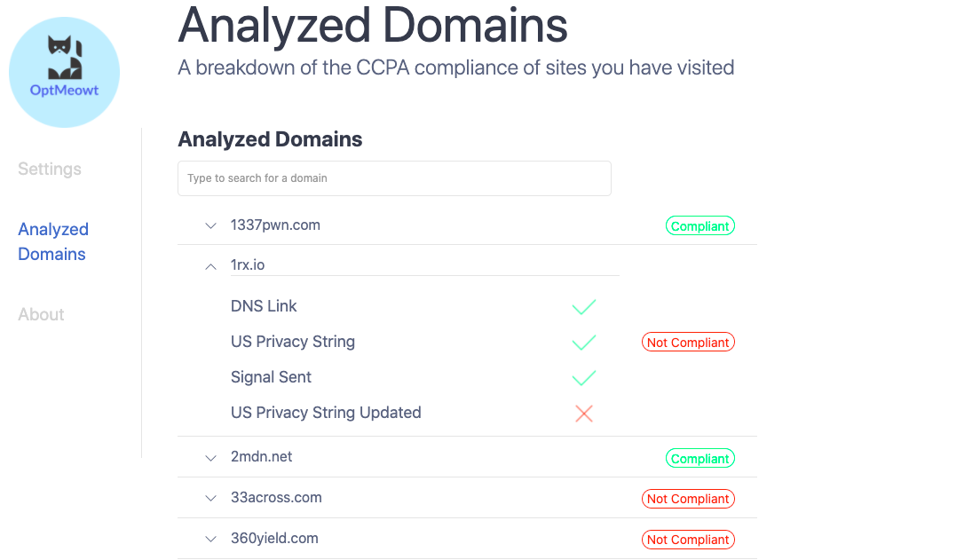Image resolution: width=980 pixels, height=560 pixels.
Task: Expand the 2mdn.net domain entry
Action: coord(210,458)
